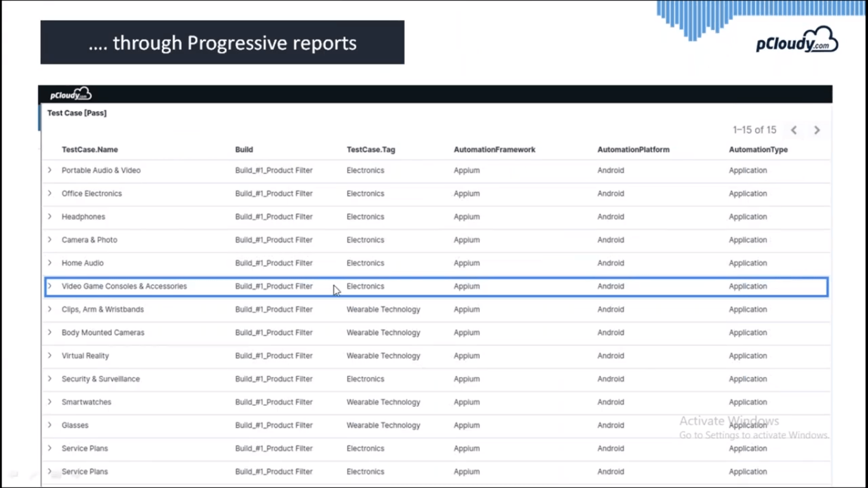Click 'Application' in Body Mounted Cameras row
This screenshot has width=868, height=488.
(x=748, y=332)
